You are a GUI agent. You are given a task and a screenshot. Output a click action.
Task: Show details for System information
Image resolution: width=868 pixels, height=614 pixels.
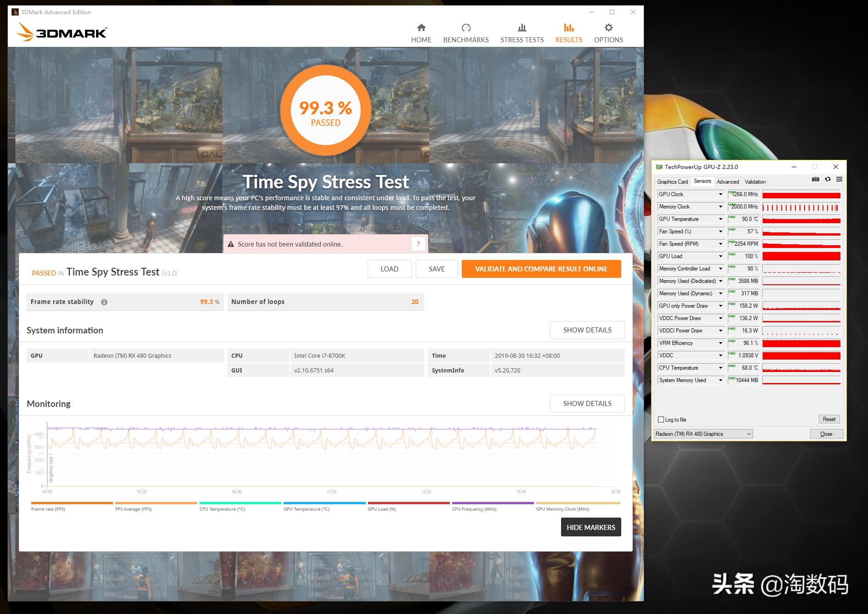pos(587,330)
